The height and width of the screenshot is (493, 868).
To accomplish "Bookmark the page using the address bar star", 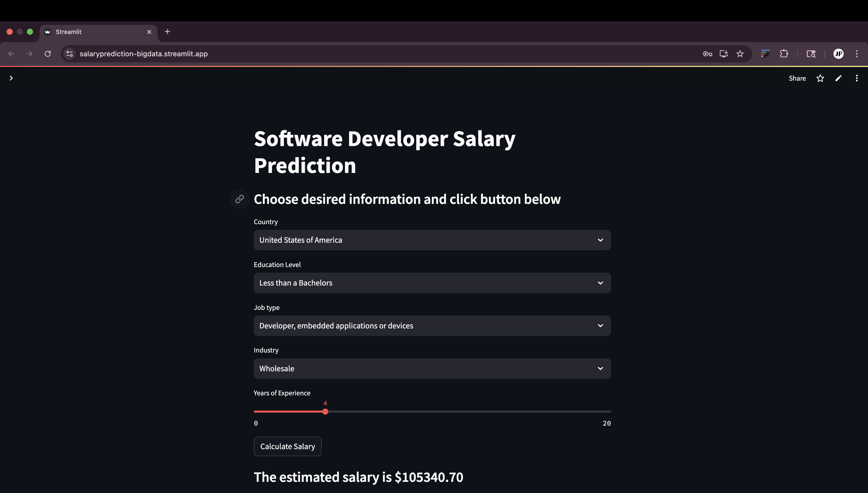I will 740,54.
